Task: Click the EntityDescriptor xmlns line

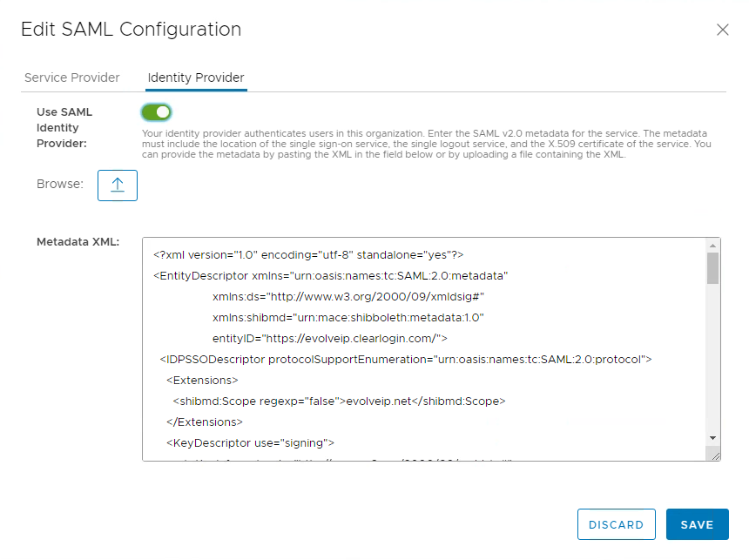Action: [331, 276]
